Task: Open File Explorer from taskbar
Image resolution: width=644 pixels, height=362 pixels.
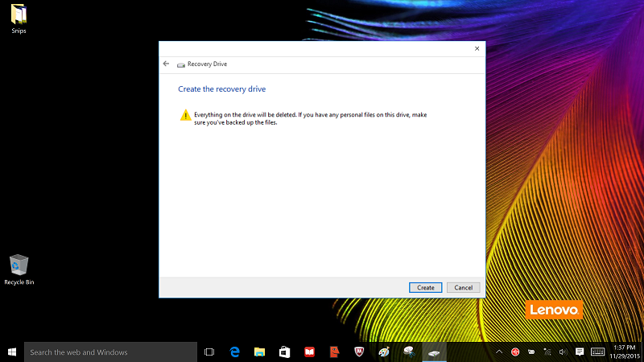Action: 259,352
